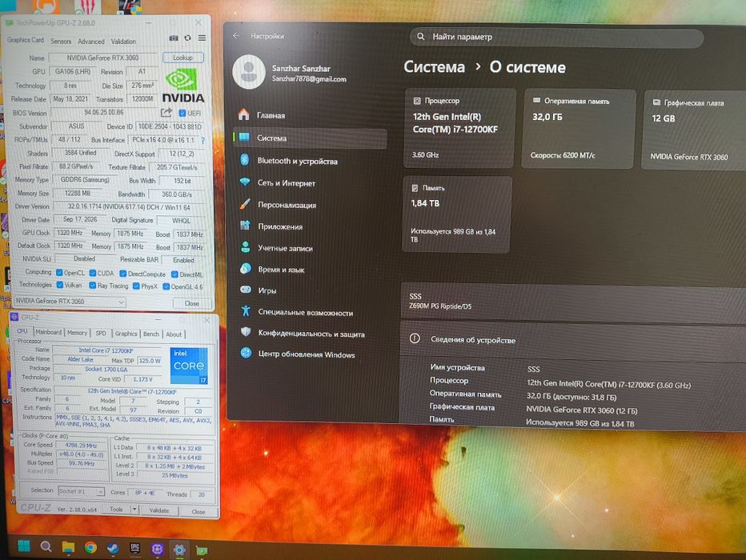This screenshot has height=560, width=746.
Task: Switch to the Sensors tab in GPU-Z
Action: (x=61, y=42)
